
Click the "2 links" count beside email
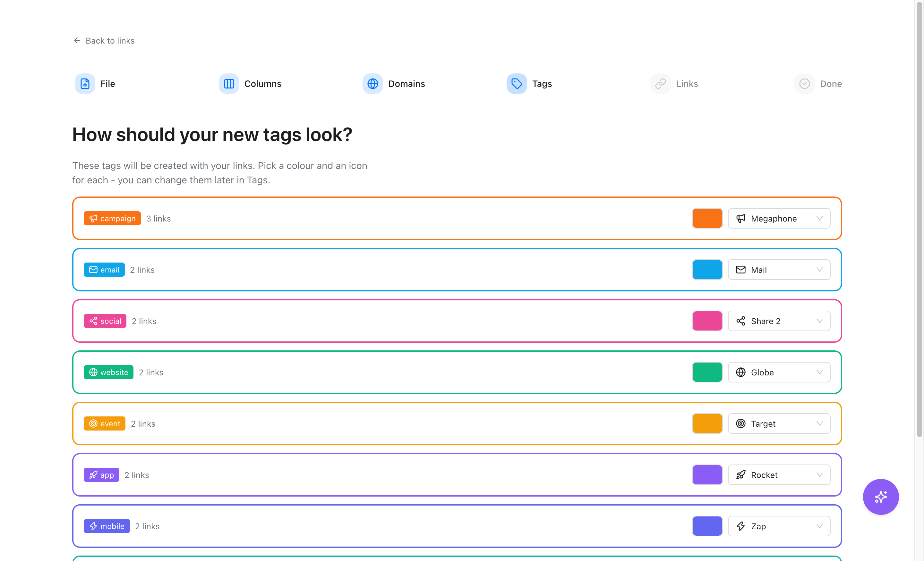(142, 270)
